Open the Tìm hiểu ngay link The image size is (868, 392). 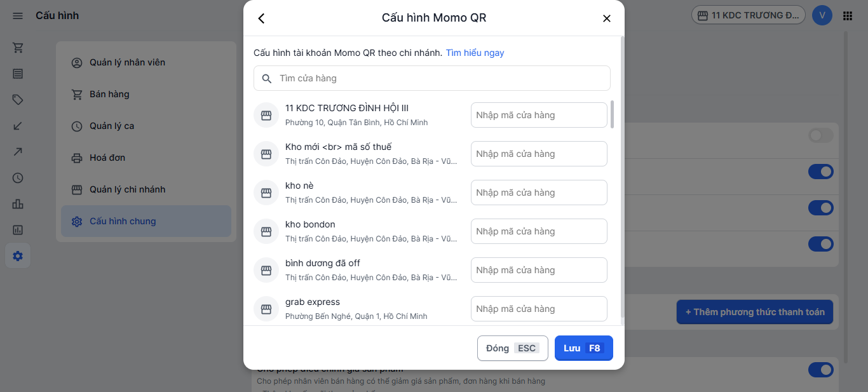pyautogui.click(x=475, y=53)
